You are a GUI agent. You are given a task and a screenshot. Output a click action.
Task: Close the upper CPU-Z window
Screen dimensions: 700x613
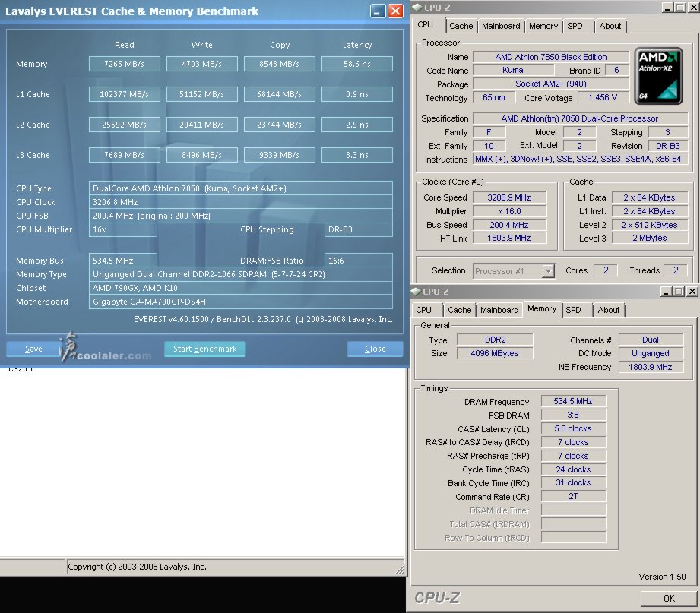click(692, 8)
